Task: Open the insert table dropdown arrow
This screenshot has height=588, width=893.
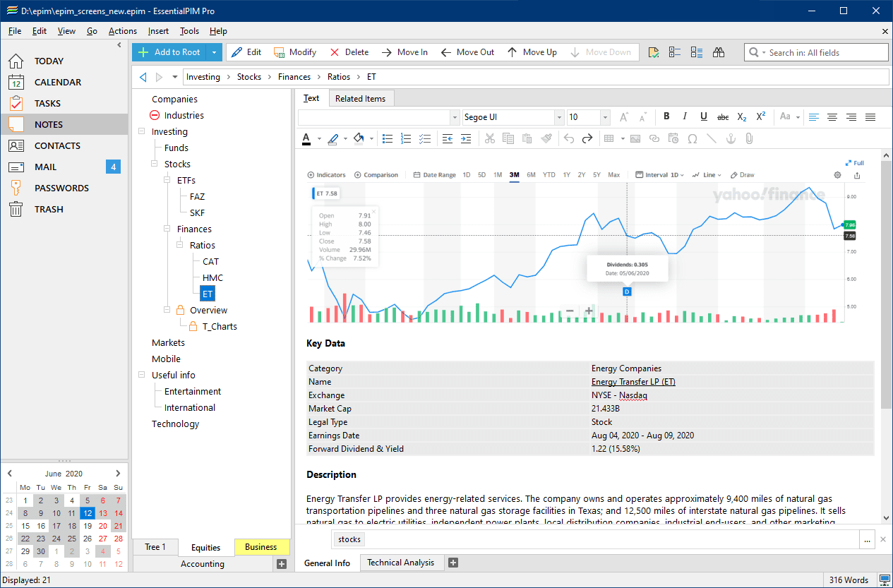Action: (623, 139)
